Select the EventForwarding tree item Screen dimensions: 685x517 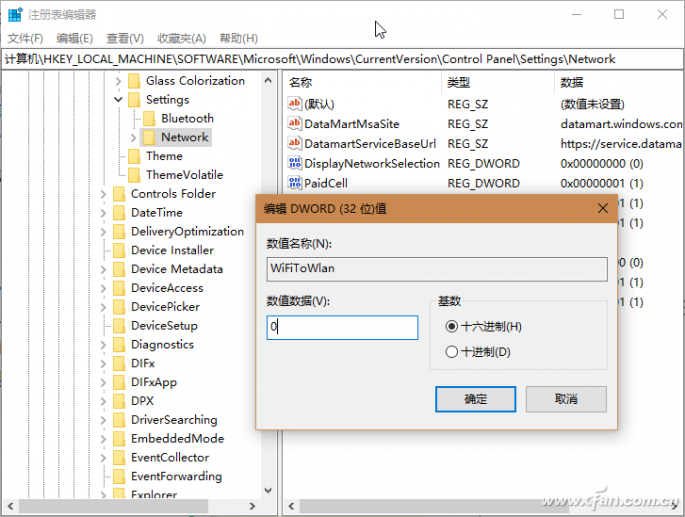pyautogui.click(x=176, y=476)
